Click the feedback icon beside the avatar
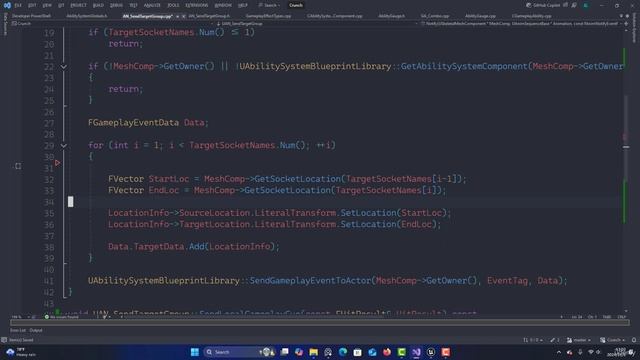The width and height of the screenshot is (640, 360). 574,5
